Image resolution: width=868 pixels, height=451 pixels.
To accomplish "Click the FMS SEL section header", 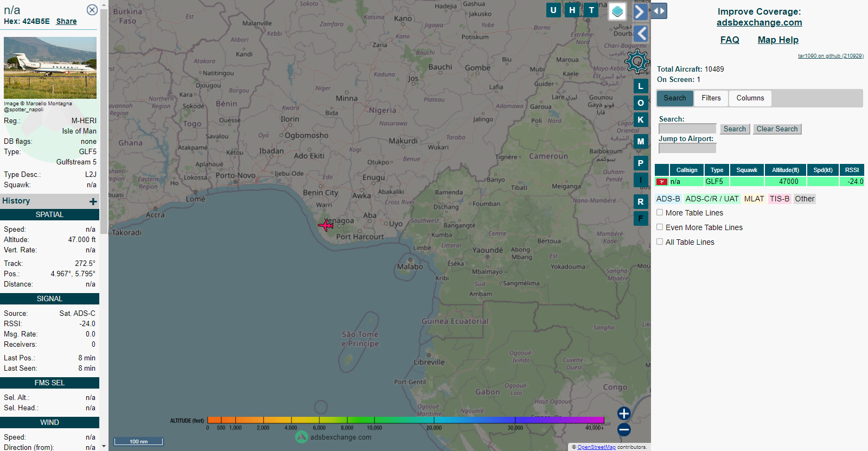I will point(49,383).
